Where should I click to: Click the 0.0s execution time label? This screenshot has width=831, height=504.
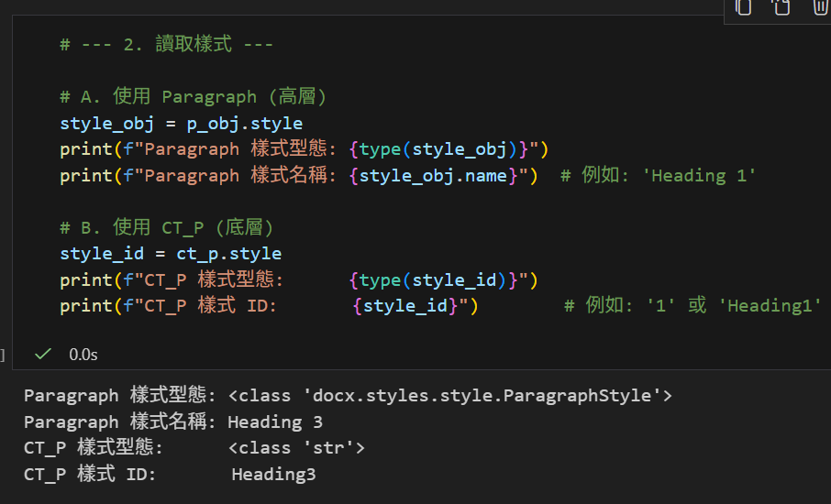click(83, 355)
